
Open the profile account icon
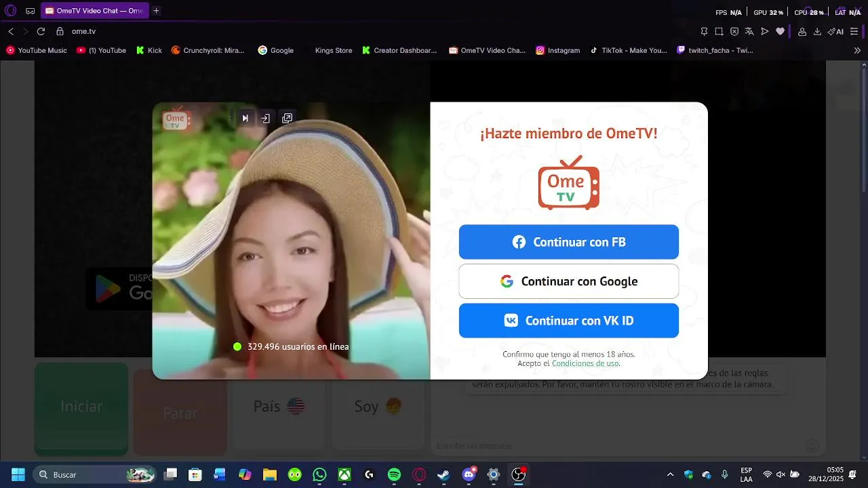pos(802,31)
